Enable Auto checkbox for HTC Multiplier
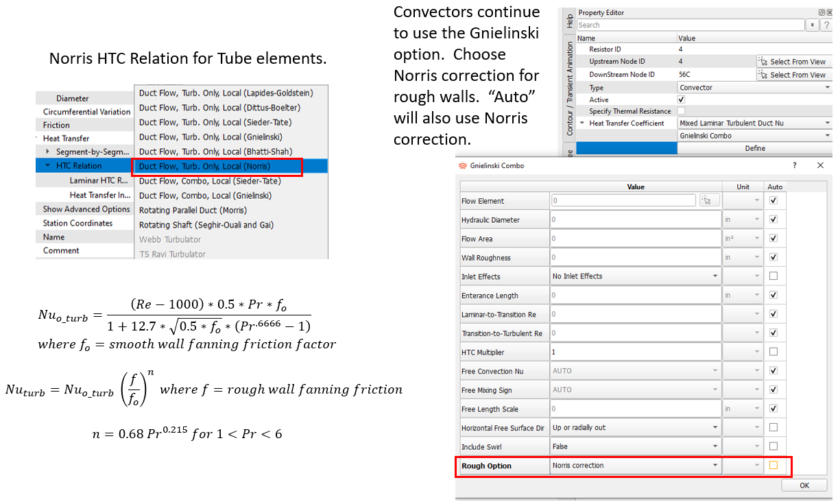Image resolution: width=840 pixels, height=504 pixels. pyautogui.click(x=773, y=352)
